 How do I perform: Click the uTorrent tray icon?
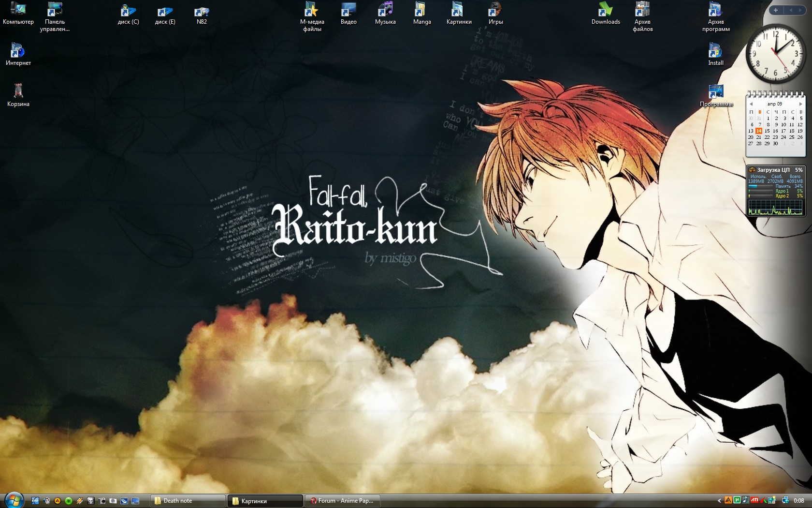pos(737,500)
